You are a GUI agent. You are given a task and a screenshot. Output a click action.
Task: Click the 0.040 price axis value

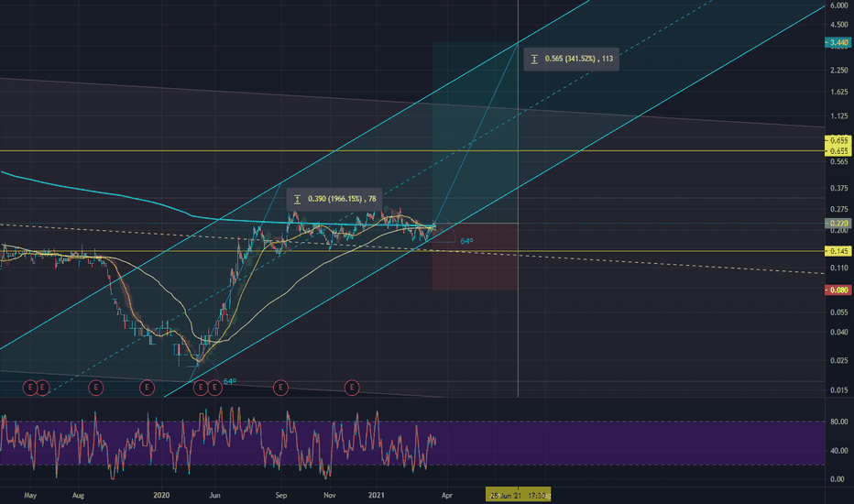[839, 333]
